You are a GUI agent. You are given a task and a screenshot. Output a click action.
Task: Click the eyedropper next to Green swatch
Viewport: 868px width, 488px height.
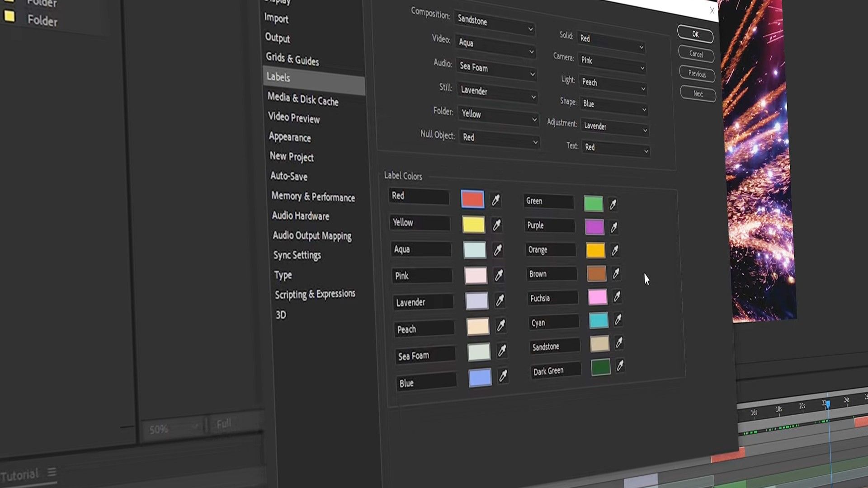613,205
